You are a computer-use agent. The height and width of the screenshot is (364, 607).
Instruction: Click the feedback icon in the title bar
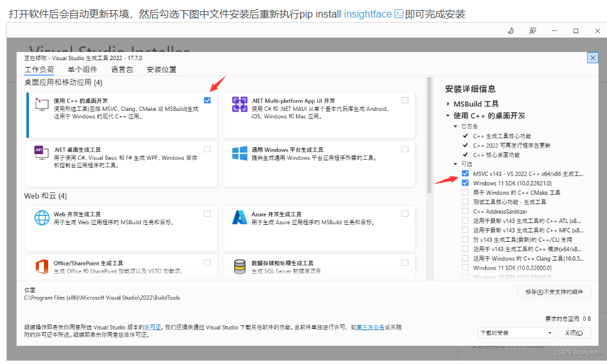pos(532,30)
